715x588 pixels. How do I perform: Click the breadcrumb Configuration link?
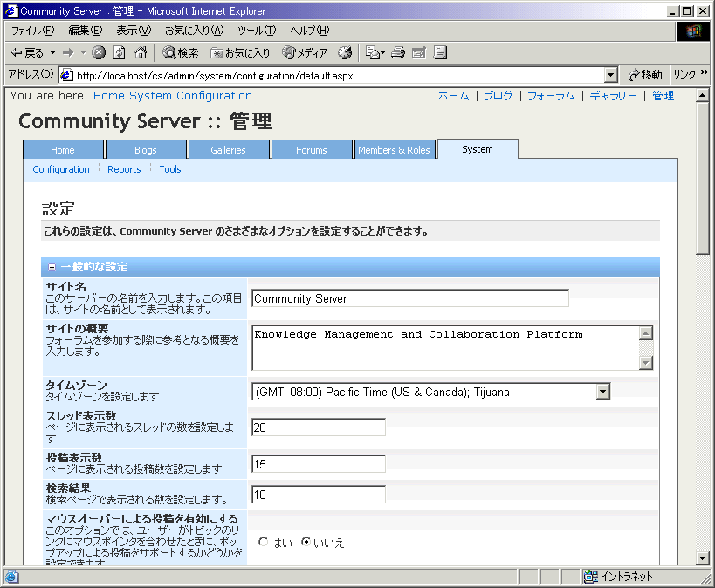pyautogui.click(x=214, y=96)
